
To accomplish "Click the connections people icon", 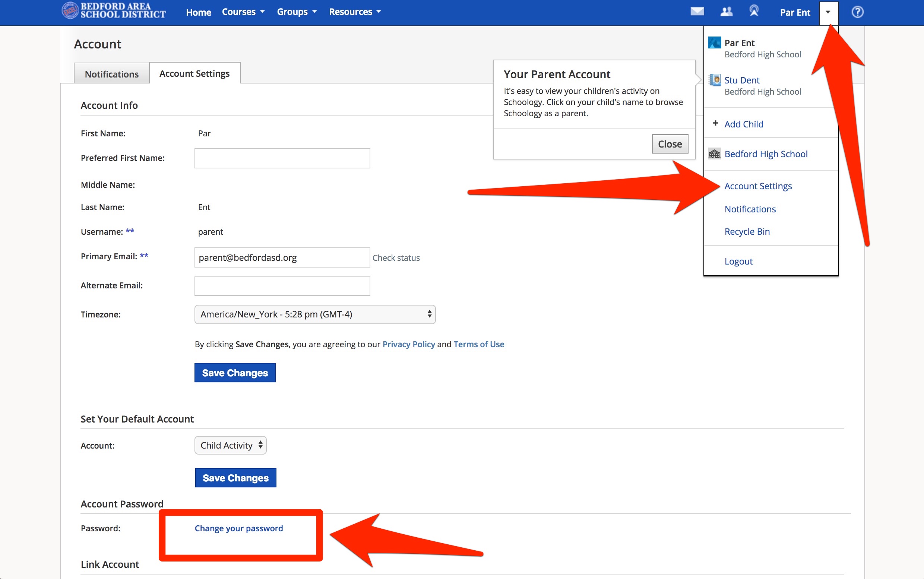I will tap(726, 12).
